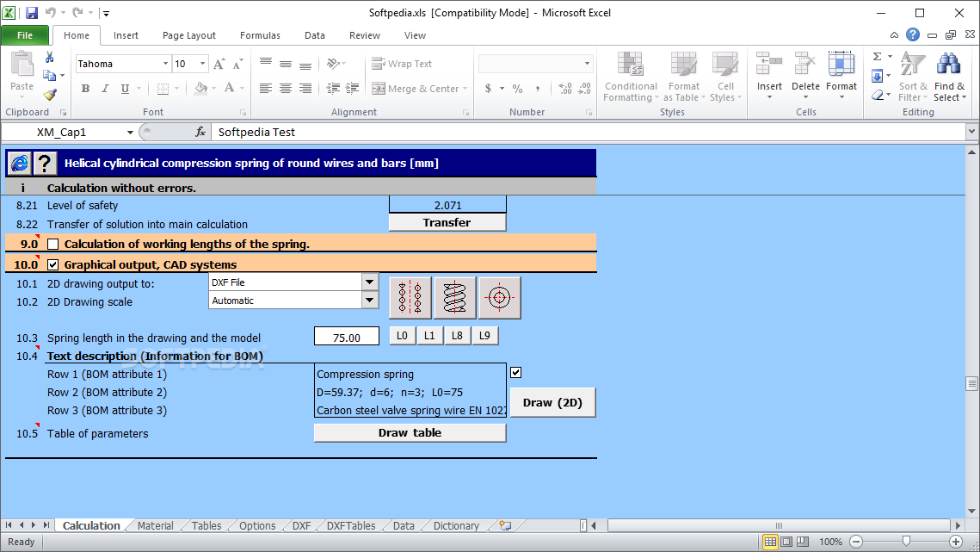Click the Insert Function fx icon
980x552 pixels.
pyautogui.click(x=200, y=132)
